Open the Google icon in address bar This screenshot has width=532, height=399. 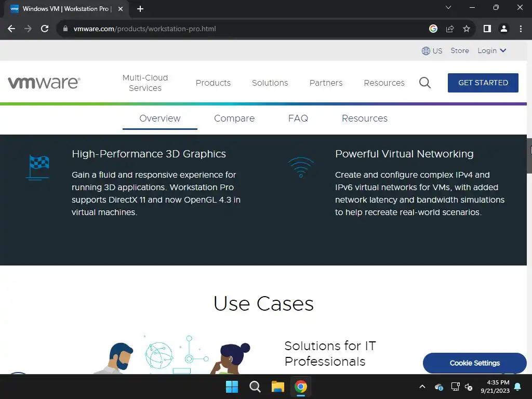tap(433, 29)
